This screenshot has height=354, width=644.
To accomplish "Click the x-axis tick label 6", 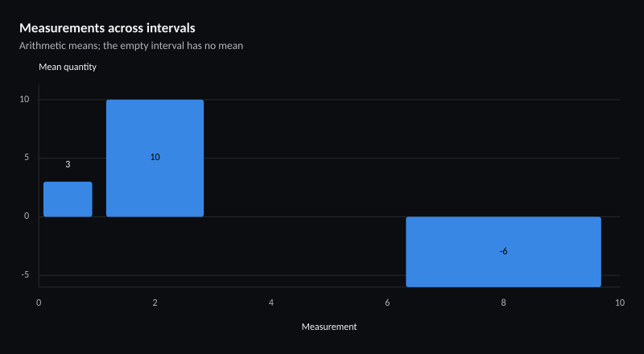I will 387,303.
